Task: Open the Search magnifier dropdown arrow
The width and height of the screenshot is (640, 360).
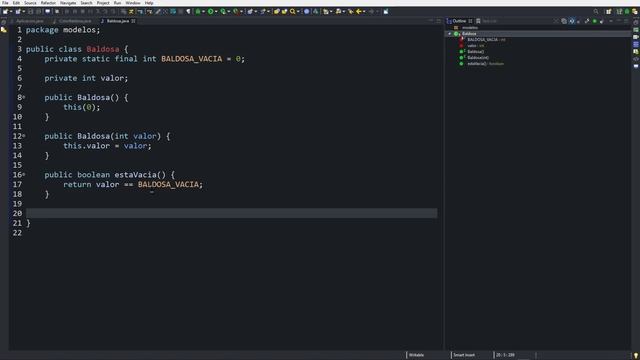Action: [298, 11]
